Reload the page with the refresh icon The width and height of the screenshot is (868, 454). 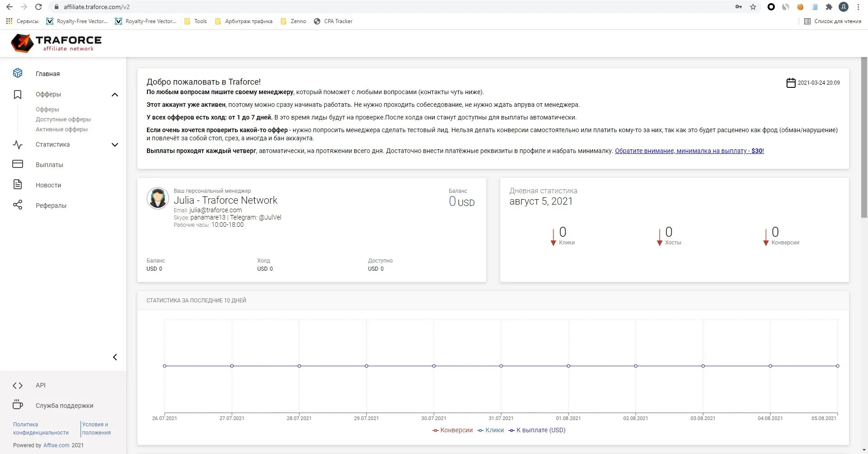click(x=38, y=7)
